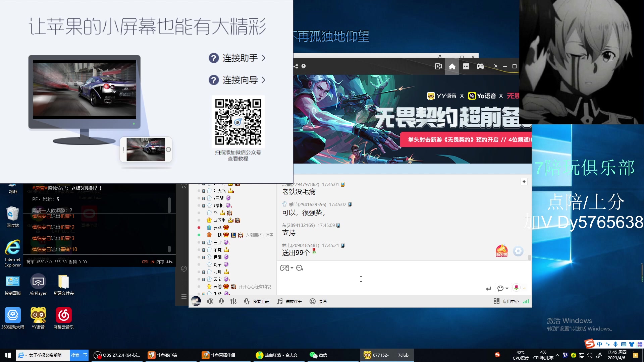Click the emoji font icon above chat input
Image resolution: width=644 pixels, height=362 pixels.
pos(300,268)
